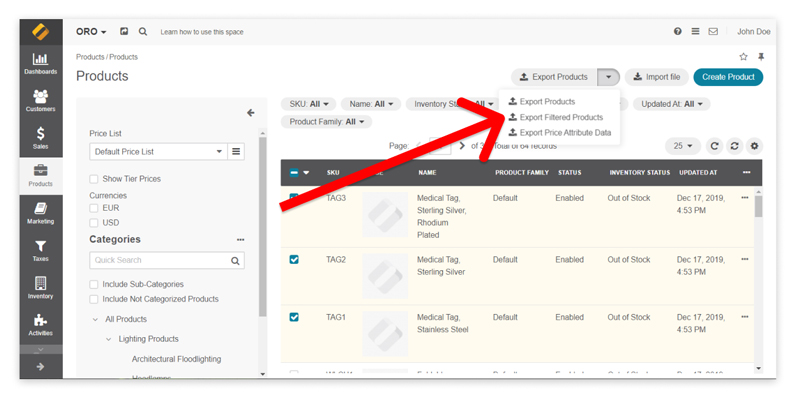The width and height of the screenshot is (800, 402).
Task: Open row actions dots for TAG1
Action: click(x=745, y=317)
